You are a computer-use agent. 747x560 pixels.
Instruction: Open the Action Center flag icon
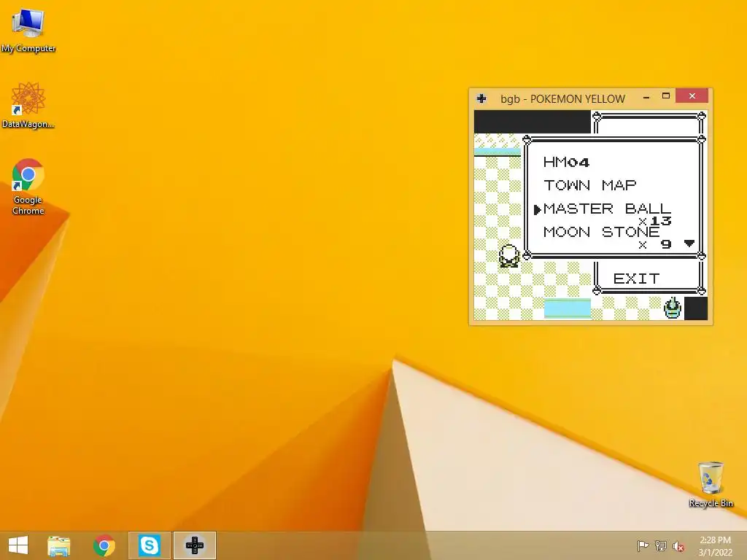[643, 545]
